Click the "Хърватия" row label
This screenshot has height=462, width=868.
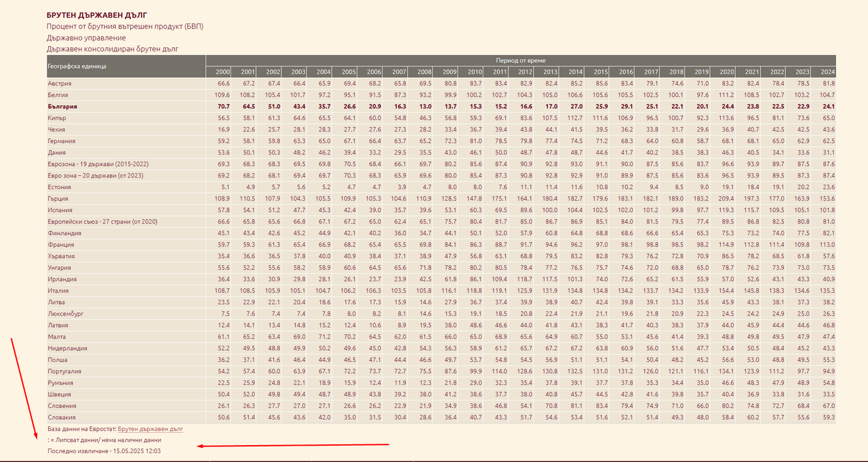coord(61,256)
